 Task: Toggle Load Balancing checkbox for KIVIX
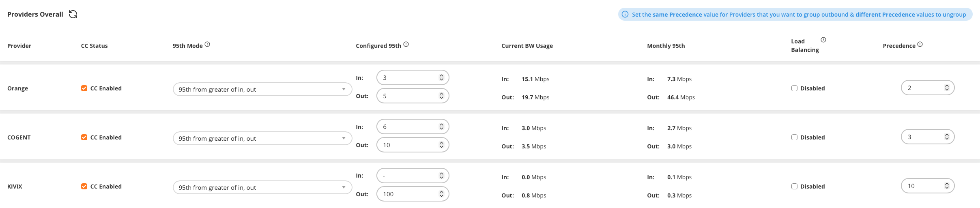794,187
